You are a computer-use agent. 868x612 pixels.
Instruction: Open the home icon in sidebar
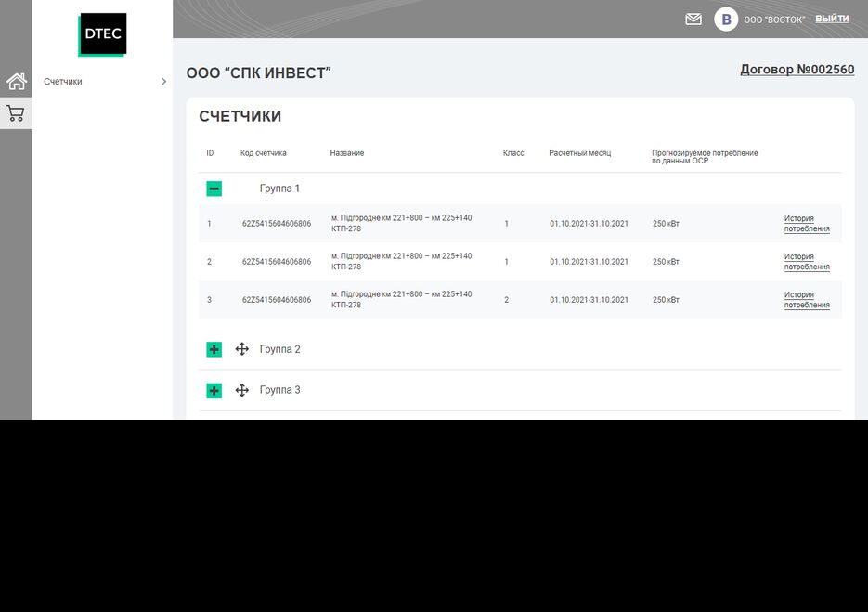16,82
